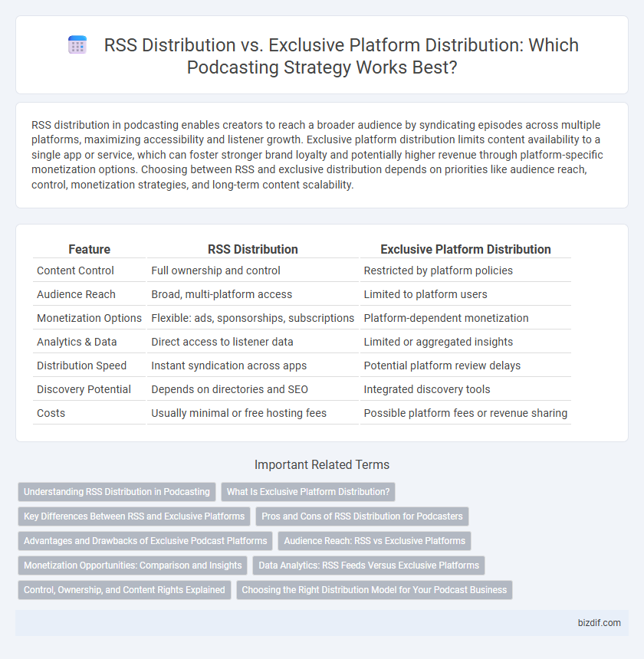644x659 pixels.
Task: Click the 'Feature' column header
Action: coord(89,249)
